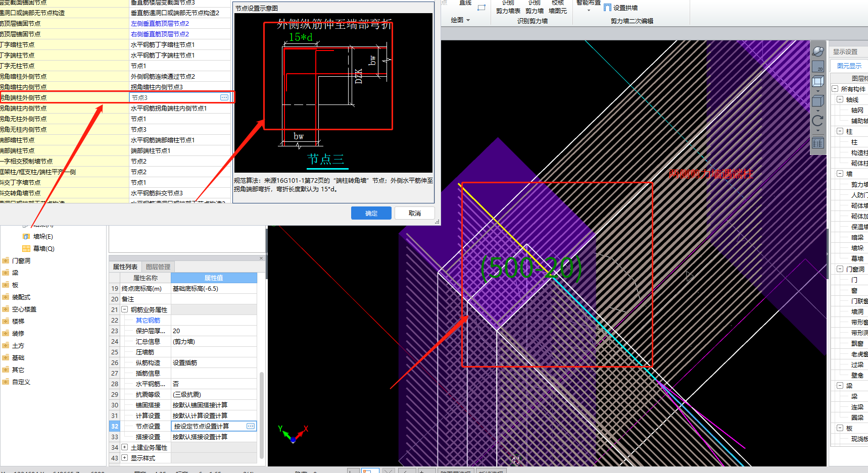
Task: Click 识别剪力墙表 ribbon button
Action: [x=508, y=7]
